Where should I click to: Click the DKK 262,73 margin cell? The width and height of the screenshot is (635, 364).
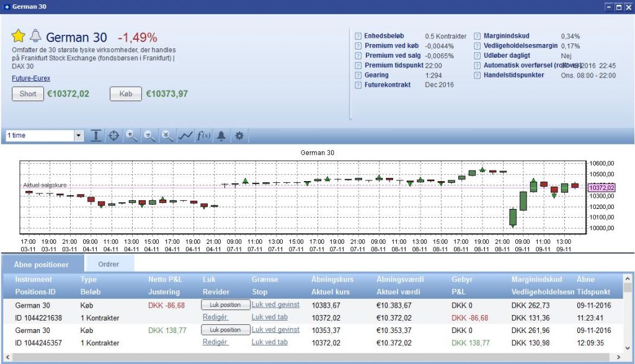[531, 305]
